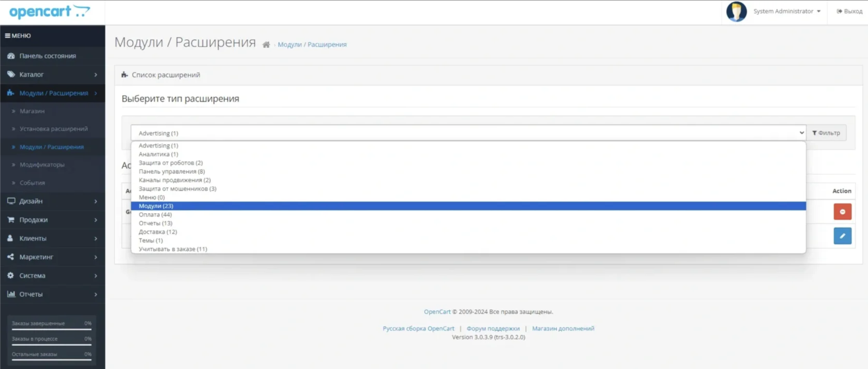Screen dimensions: 868x369
Task: Click the Система gear icon
Action: pos(11,275)
